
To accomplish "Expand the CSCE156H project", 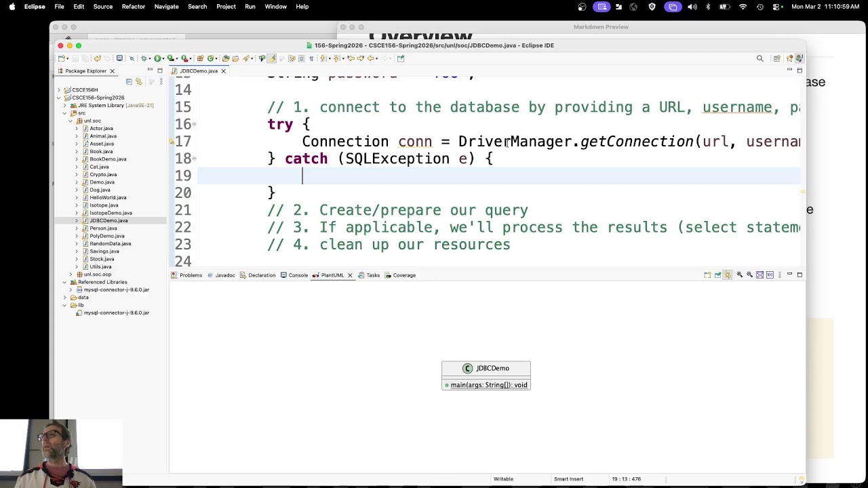I will point(59,89).
